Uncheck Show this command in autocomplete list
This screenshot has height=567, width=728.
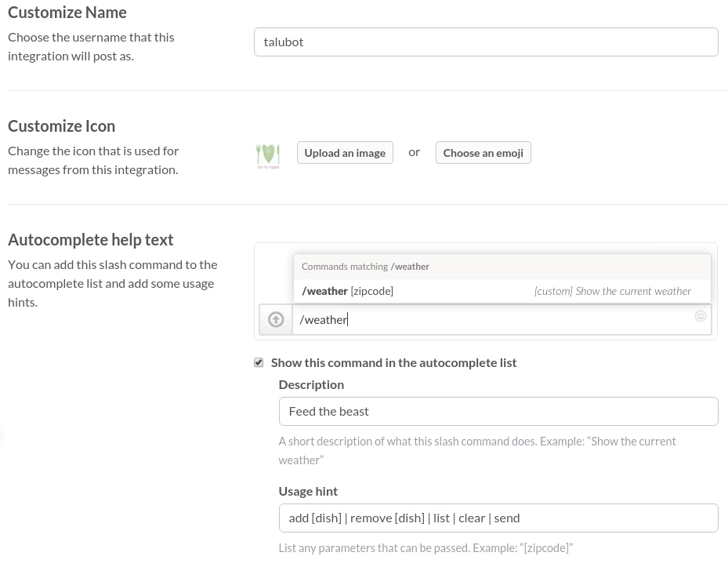click(259, 362)
